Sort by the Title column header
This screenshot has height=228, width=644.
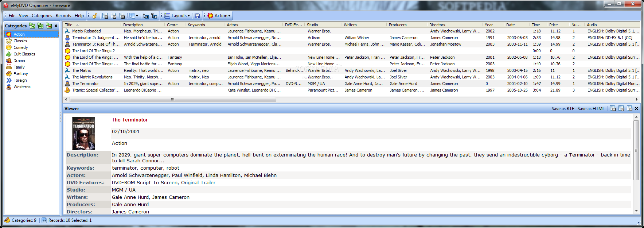pyautogui.click(x=92, y=25)
